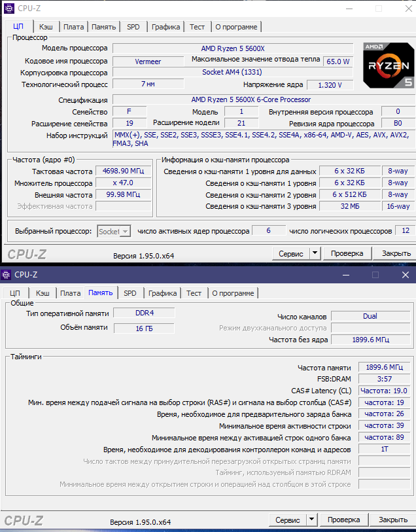This screenshot has height=532, width=416.
Task: Switch to Графика tab in the upper window
Action: click(x=165, y=27)
